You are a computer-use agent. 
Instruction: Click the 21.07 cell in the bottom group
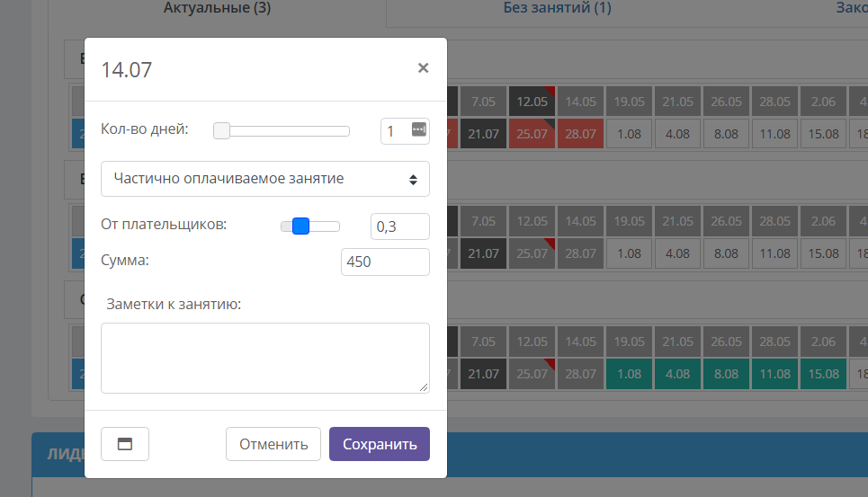[483, 374]
